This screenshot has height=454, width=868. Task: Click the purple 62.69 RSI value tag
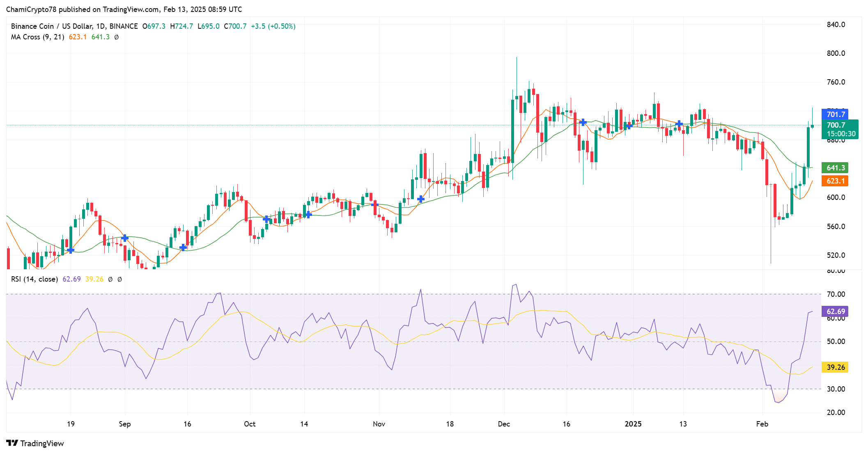click(835, 312)
